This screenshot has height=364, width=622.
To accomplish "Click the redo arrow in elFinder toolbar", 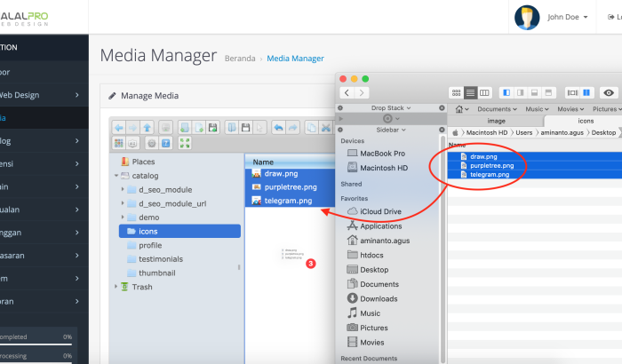I will click(292, 128).
